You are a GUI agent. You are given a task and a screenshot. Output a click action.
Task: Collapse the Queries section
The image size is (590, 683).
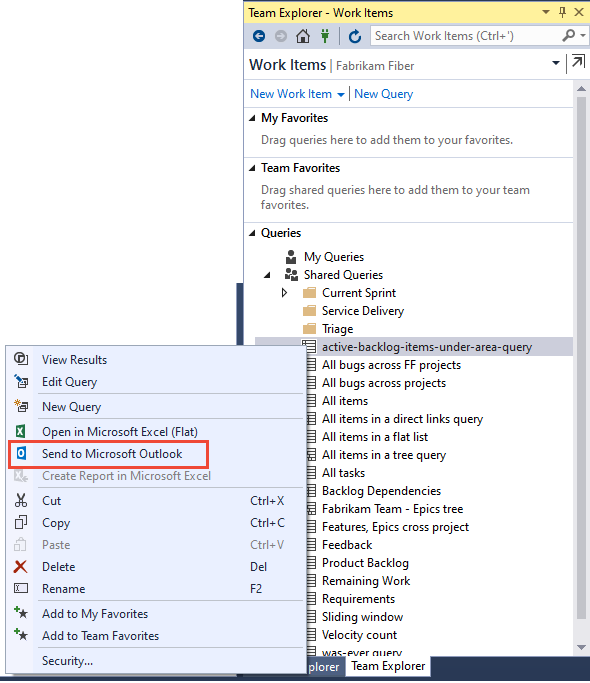click(252, 233)
